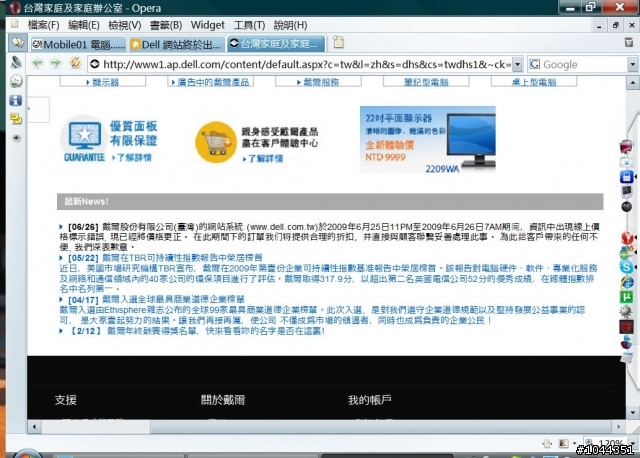
Task: Open the 檔案(F) menu
Action: click(43, 25)
